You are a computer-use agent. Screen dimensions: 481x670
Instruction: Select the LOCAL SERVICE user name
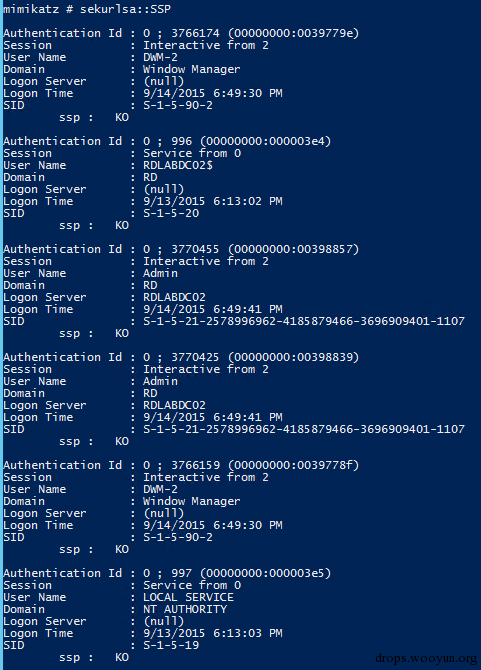pyautogui.click(x=188, y=597)
